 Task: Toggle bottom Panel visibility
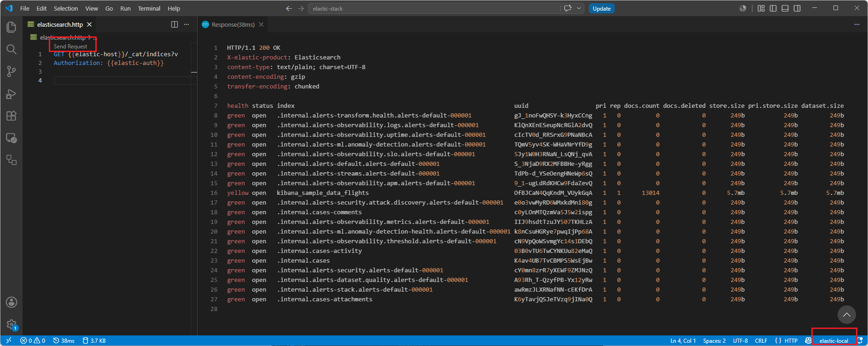[x=785, y=8]
